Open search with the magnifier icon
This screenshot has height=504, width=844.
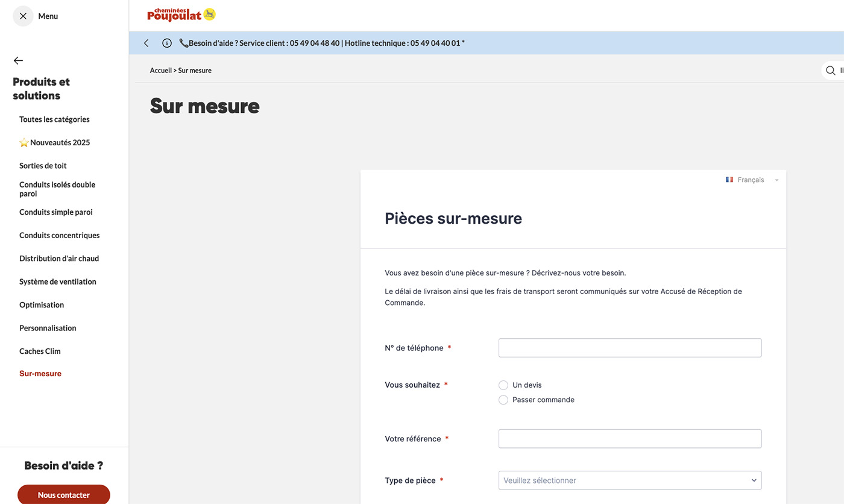[x=831, y=71]
